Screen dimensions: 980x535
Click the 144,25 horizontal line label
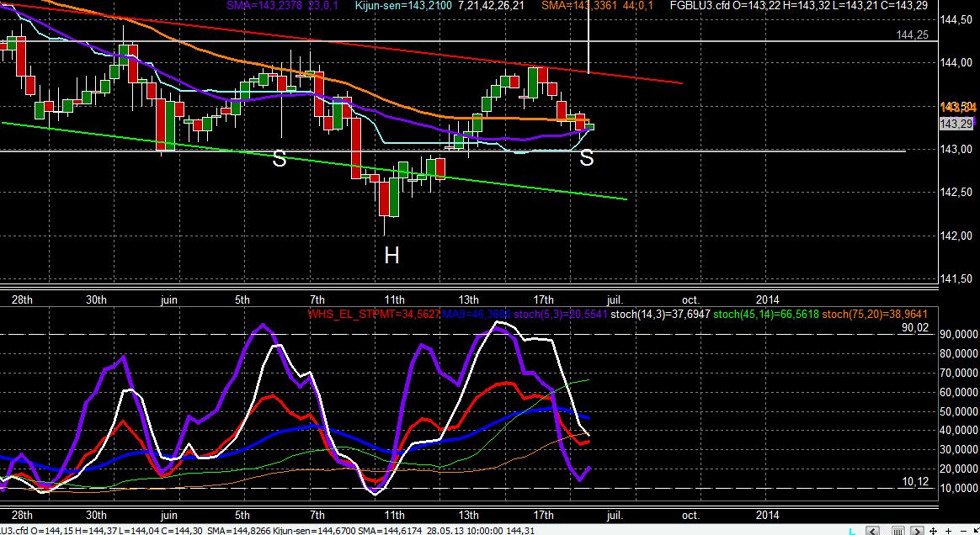[x=912, y=35]
